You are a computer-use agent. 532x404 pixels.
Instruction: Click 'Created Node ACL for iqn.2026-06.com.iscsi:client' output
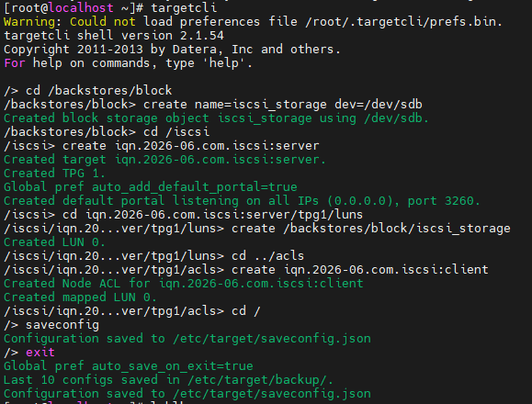[x=184, y=284]
